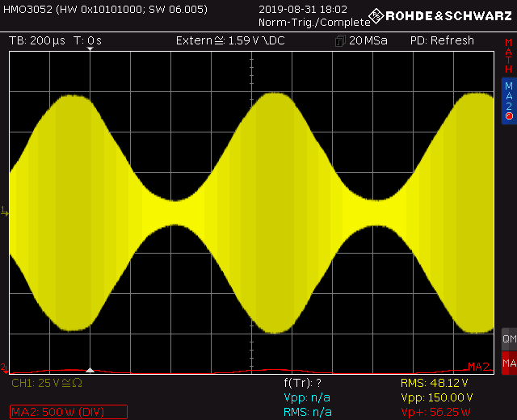
Task: Click the CH1 ground level marker on left edge
Action: pos(4,211)
